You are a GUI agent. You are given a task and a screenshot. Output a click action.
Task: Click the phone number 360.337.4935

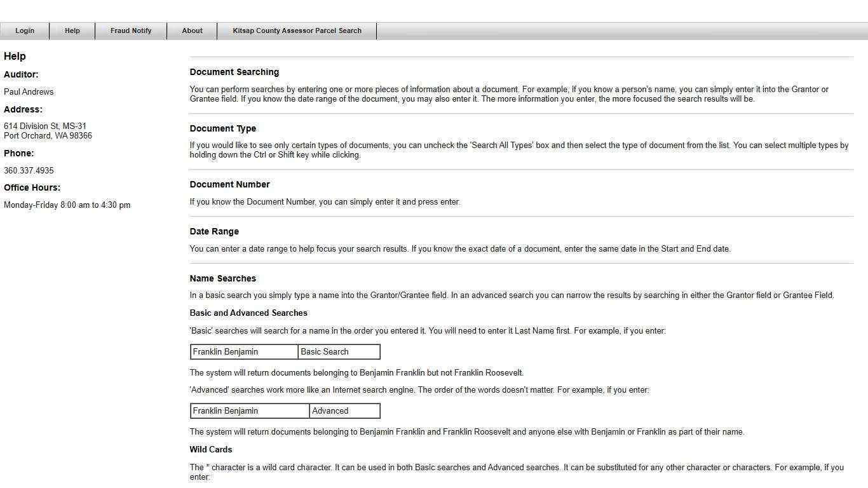(29, 170)
